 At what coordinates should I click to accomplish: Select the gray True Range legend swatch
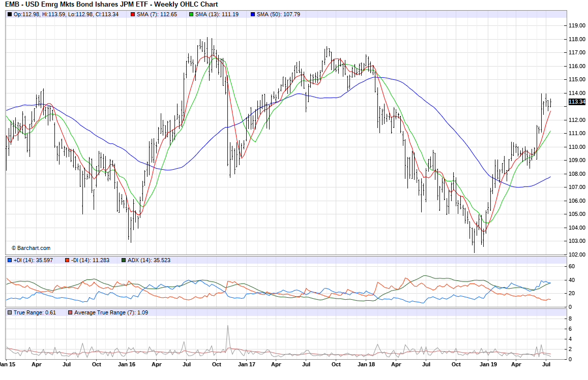(10, 312)
